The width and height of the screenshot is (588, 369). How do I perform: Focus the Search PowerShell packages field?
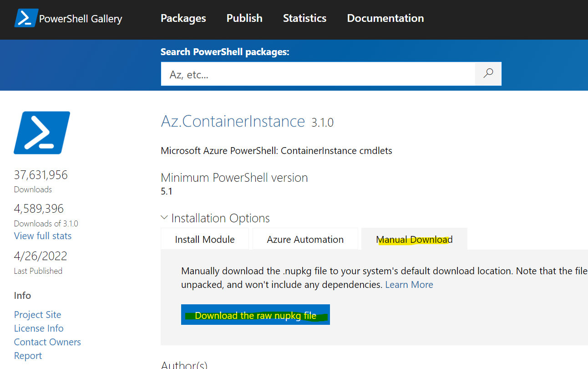point(318,74)
